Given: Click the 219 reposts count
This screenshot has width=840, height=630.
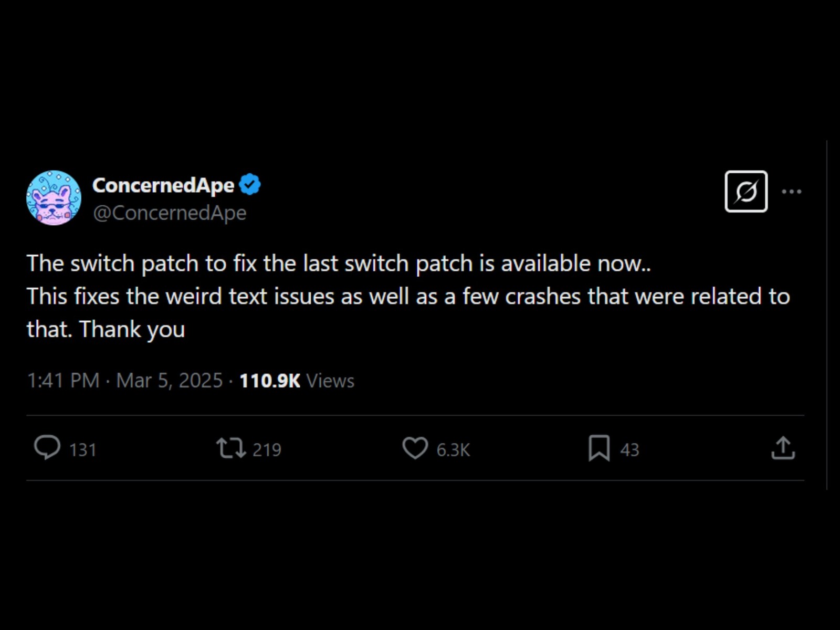Looking at the screenshot, I should pos(267,450).
